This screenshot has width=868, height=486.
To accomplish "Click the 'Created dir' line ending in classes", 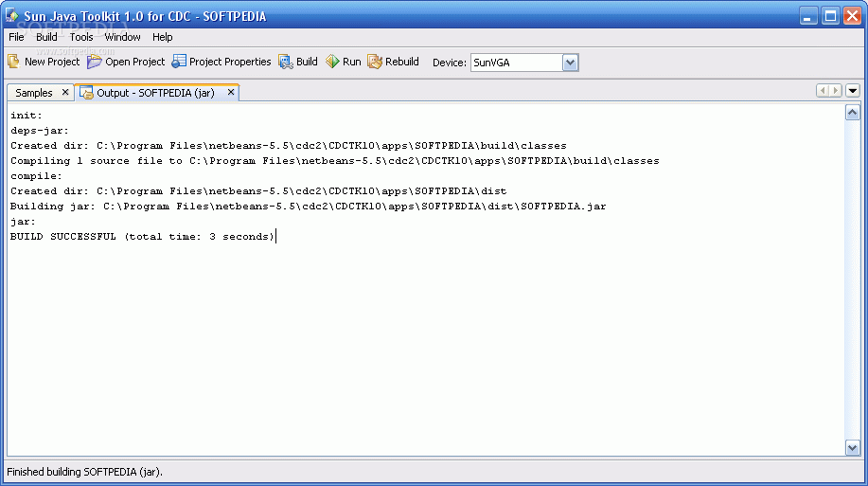I will click(x=289, y=146).
